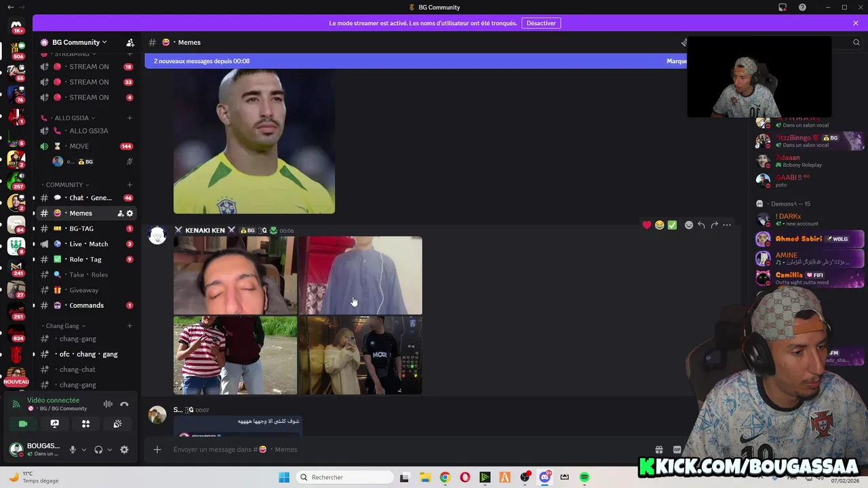Screen dimensions: 868x488
Task: Disconnect from the voice channel
Action: tap(124, 404)
